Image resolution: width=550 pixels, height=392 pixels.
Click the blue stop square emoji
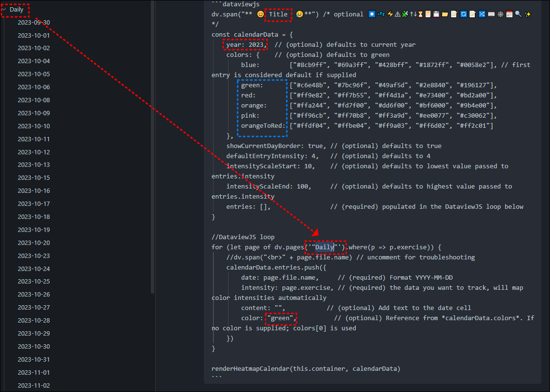pos(372,14)
